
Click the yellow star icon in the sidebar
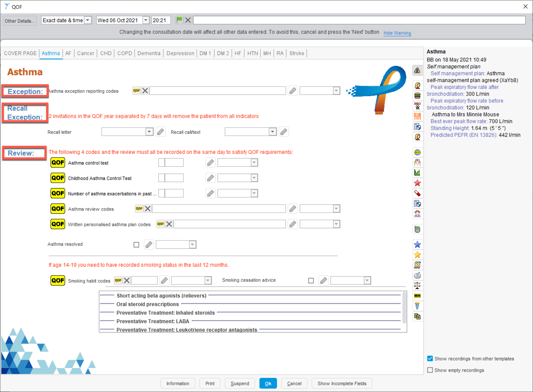418,255
